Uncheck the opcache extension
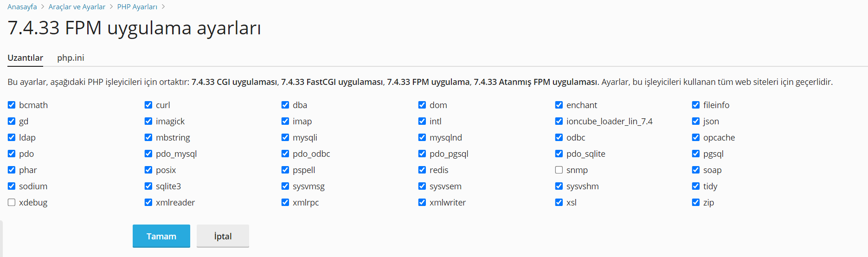This screenshot has width=868, height=257. pos(696,137)
